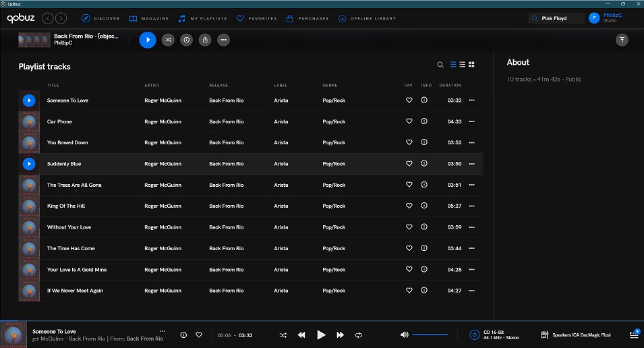
Task: Open CD 16-Bit audio quality settings
Action: [494, 335]
